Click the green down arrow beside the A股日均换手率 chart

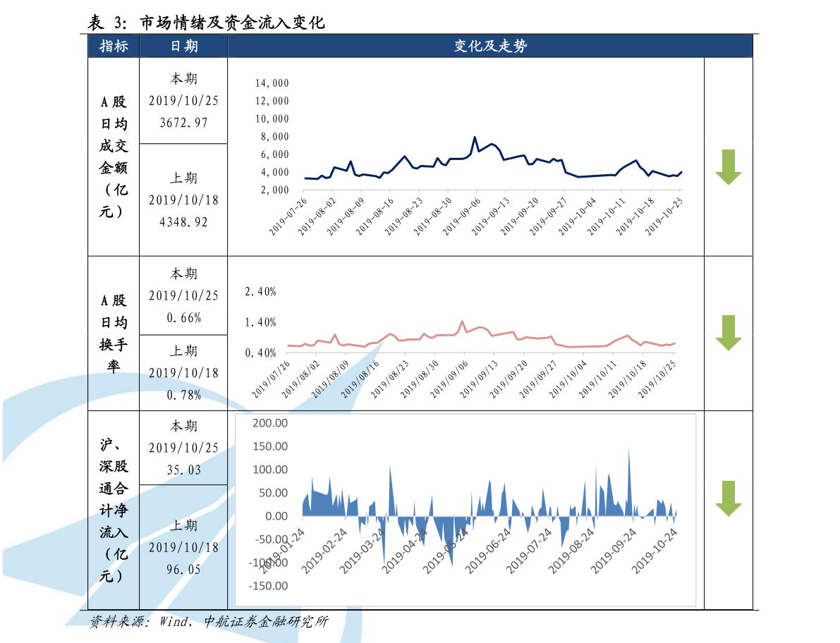tap(728, 333)
